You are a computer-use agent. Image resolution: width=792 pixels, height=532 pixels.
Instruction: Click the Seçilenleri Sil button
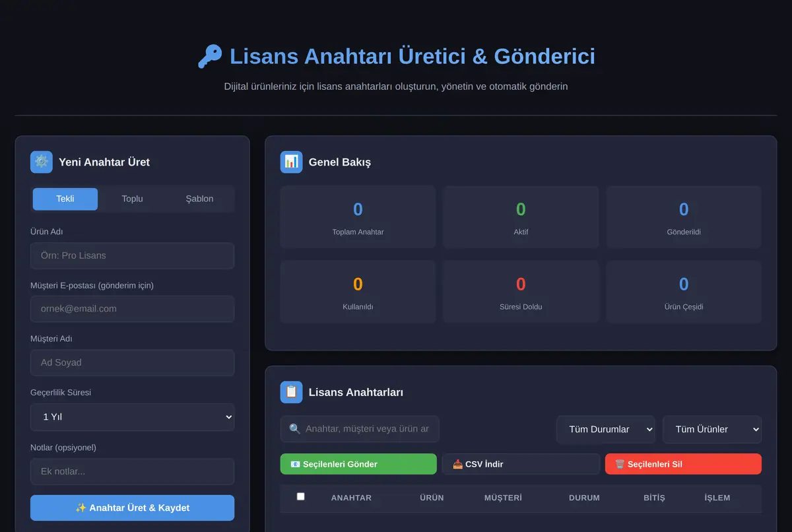click(683, 464)
